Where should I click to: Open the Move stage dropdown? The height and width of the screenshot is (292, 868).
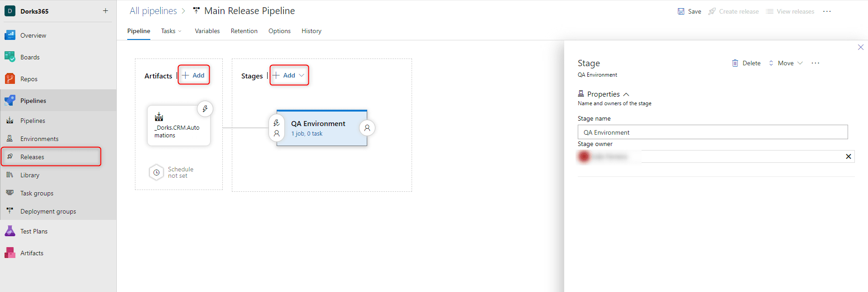point(786,63)
